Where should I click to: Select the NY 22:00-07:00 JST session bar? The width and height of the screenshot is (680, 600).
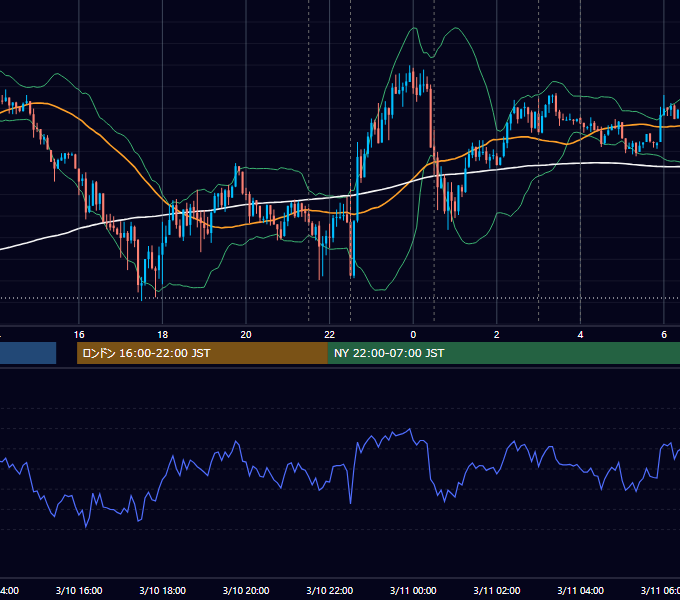504,353
